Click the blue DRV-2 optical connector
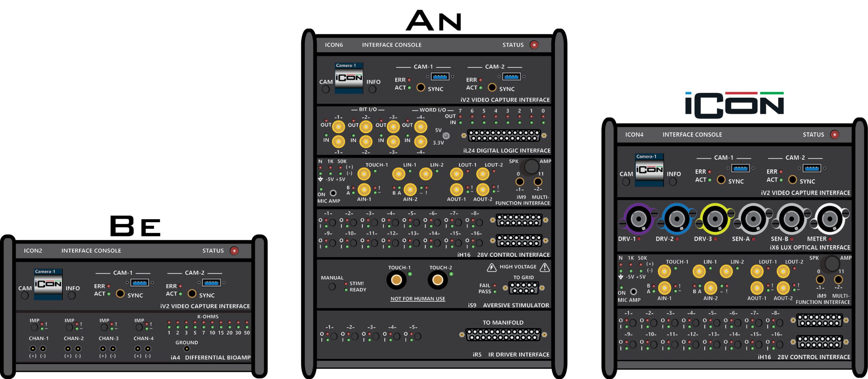This screenshot has width=868, height=379. pyautogui.click(x=677, y=219)
